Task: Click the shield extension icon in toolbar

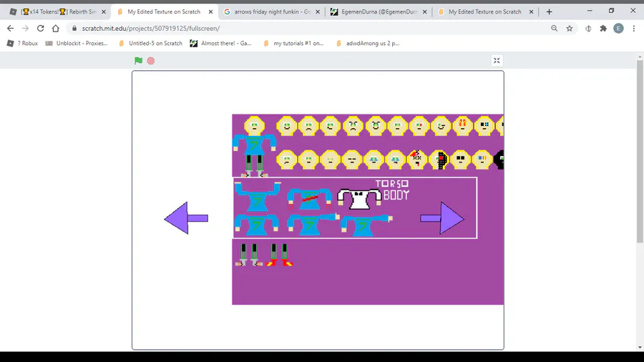Action: pos(588,29)
